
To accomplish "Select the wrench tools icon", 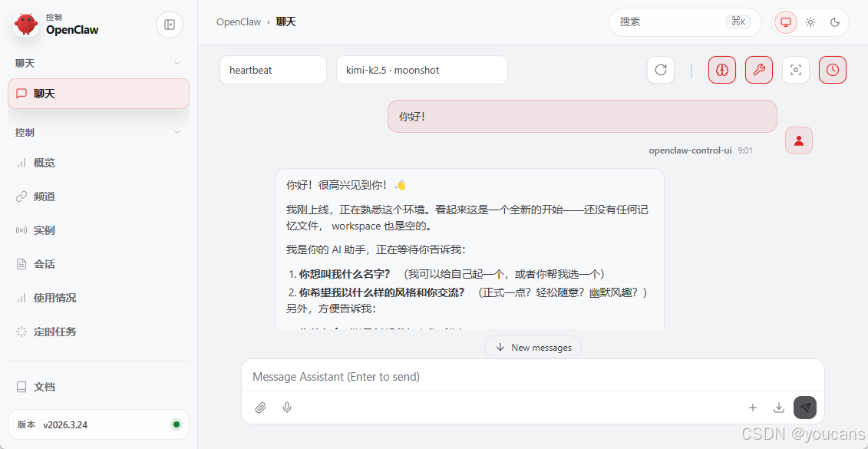I will [759, 70].
